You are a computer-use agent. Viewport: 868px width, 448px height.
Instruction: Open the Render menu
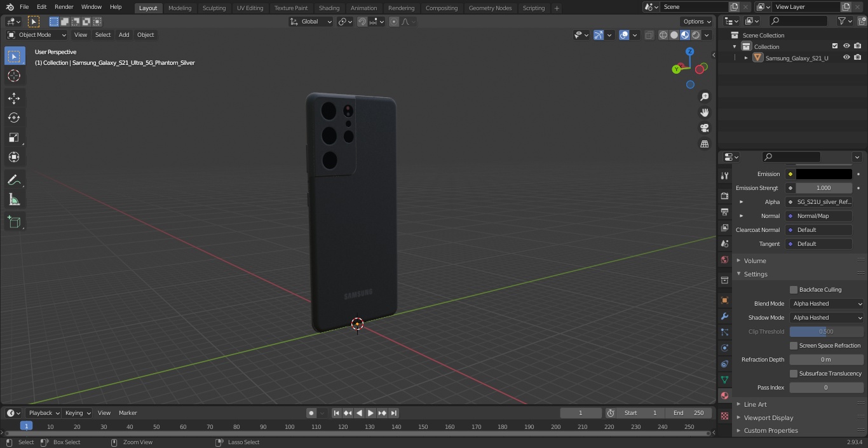64,7
